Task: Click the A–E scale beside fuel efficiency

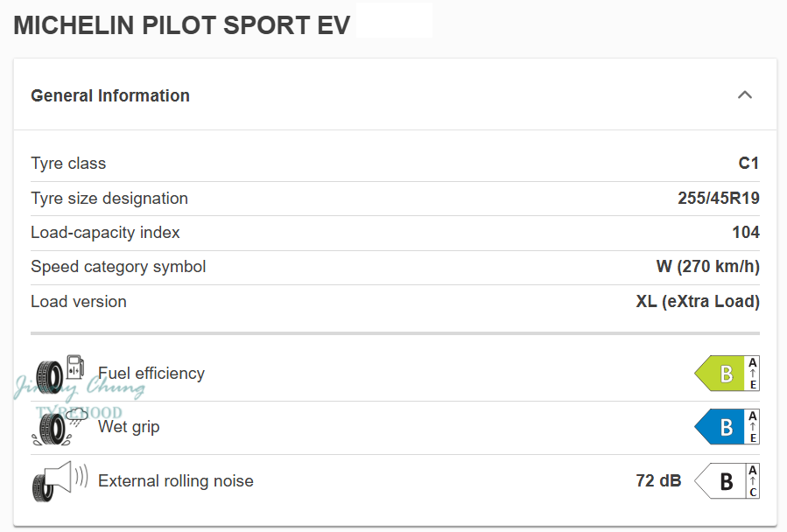Action: 753,374
